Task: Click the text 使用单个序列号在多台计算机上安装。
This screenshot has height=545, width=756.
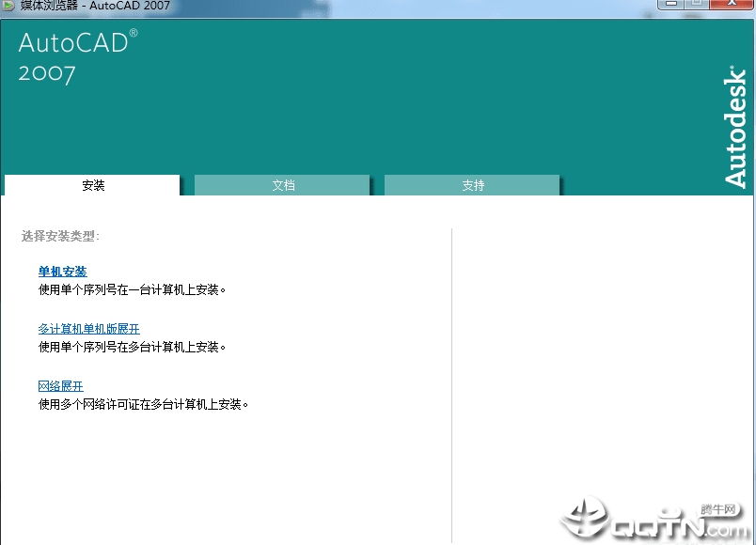Action: (x=132, y=347)
